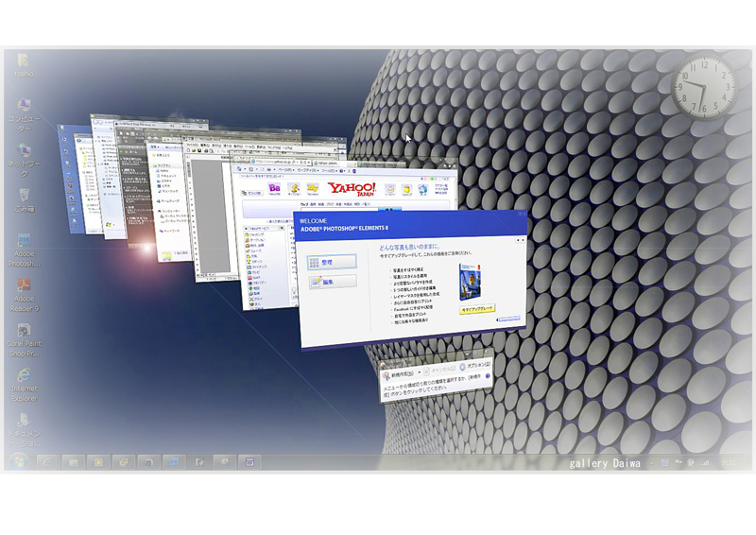Click the Yahoo! Japan logo in browser
The width and height of the screenshot is (756, 535).
(x=352, y=189)
